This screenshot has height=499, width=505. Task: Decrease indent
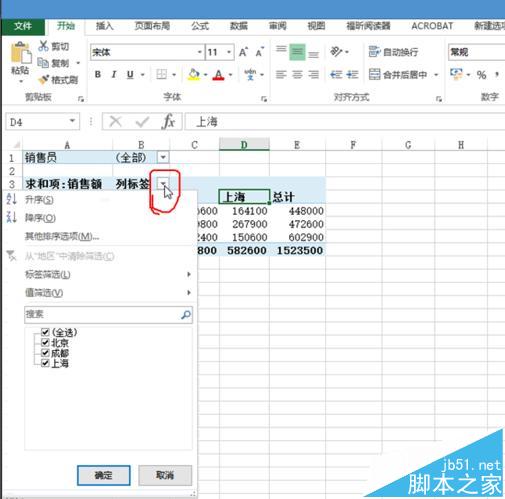tap(336, 74)
